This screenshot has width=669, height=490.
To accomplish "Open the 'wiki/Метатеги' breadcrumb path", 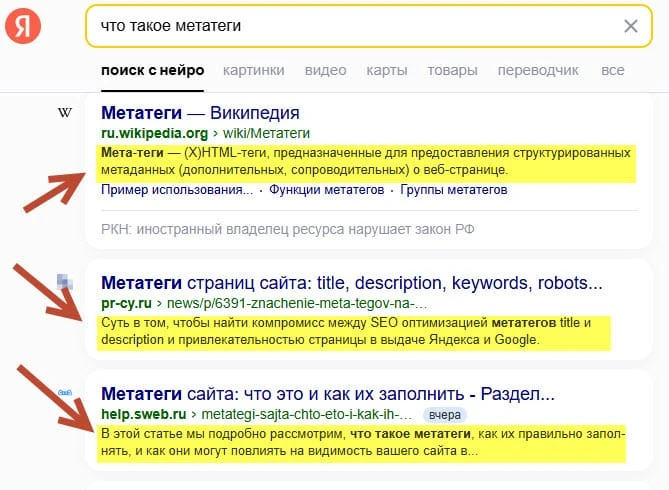I will (266, 134).
